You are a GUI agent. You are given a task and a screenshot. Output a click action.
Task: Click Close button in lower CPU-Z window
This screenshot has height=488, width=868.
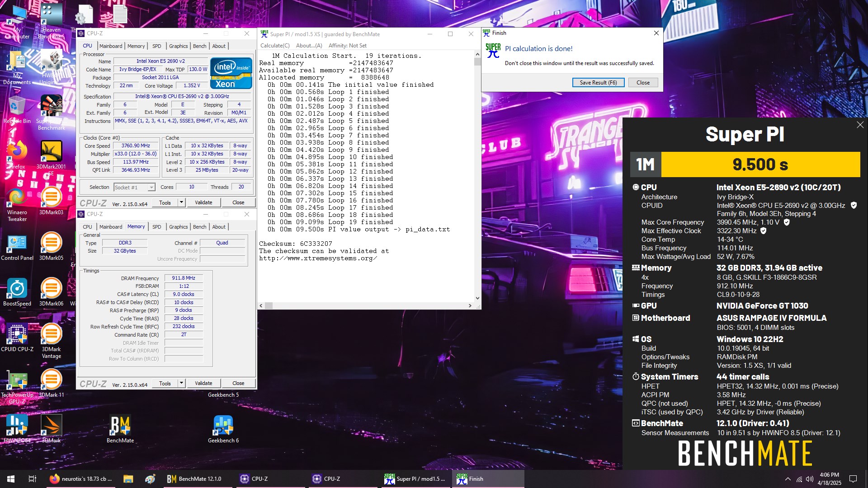coord(238,383)
